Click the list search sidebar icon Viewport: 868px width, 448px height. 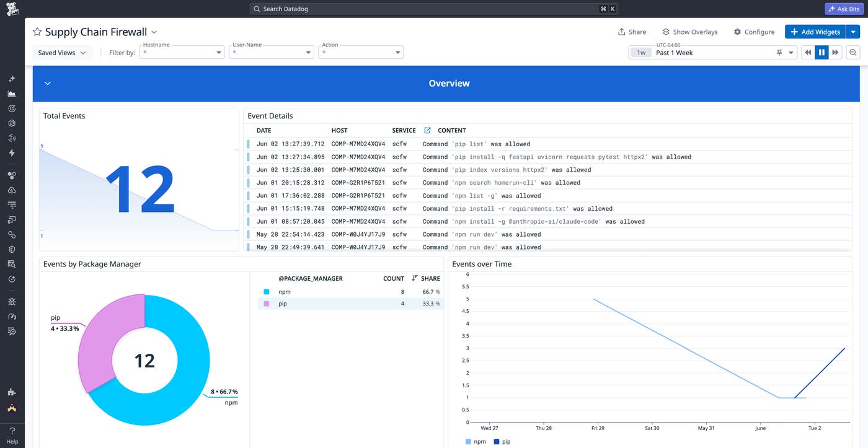(12, 332)
